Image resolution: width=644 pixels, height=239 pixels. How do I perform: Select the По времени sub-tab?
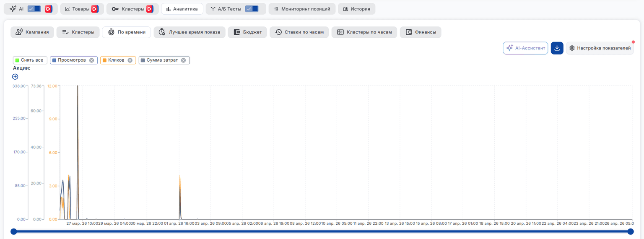pos(126,32)
